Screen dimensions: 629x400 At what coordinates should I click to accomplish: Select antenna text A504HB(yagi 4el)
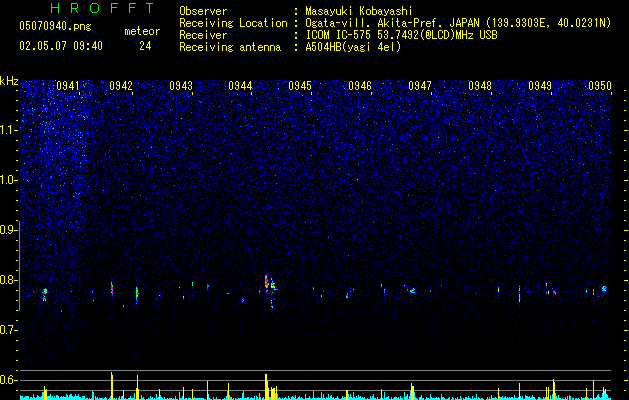point(353,47)
